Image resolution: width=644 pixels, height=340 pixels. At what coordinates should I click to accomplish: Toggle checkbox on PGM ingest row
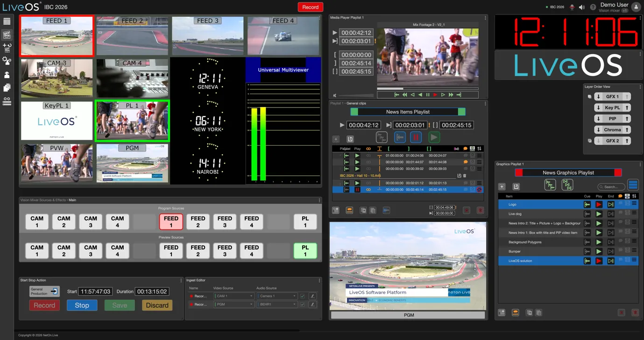[302, 305]
